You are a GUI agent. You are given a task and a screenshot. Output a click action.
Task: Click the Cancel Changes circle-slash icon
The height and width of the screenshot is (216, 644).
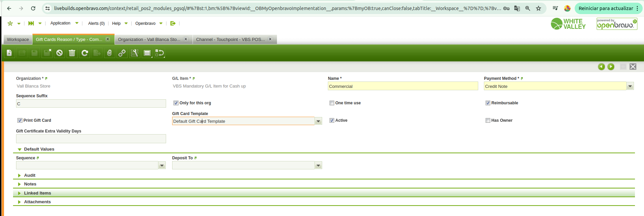60,53
